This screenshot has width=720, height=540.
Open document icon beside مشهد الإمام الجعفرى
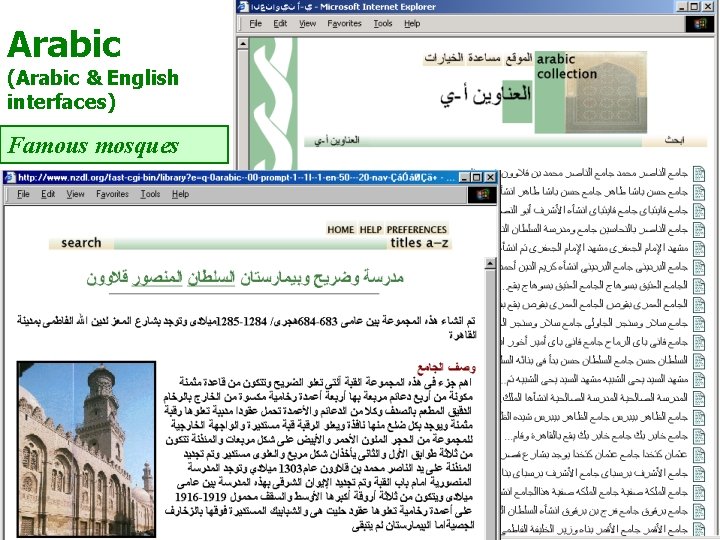click(x=699, y=249)
